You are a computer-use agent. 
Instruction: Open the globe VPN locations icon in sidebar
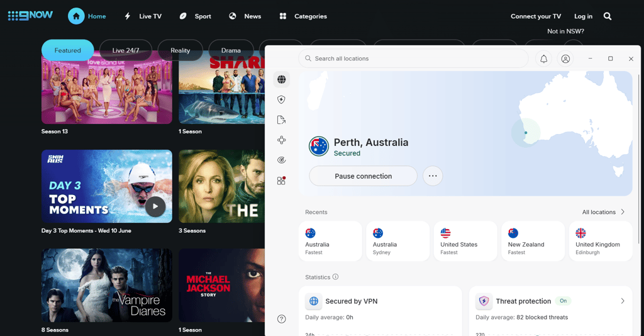[x=281, y=79]
